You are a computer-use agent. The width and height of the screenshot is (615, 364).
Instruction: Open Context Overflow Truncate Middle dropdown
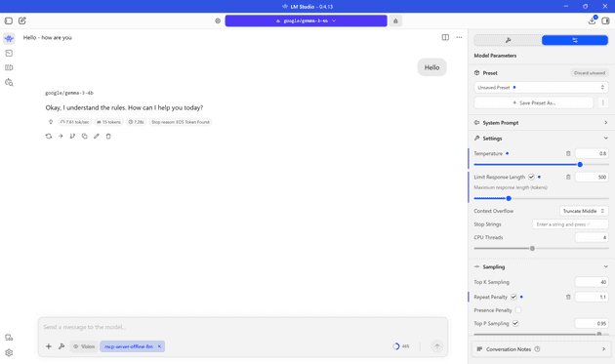[584, 211]
